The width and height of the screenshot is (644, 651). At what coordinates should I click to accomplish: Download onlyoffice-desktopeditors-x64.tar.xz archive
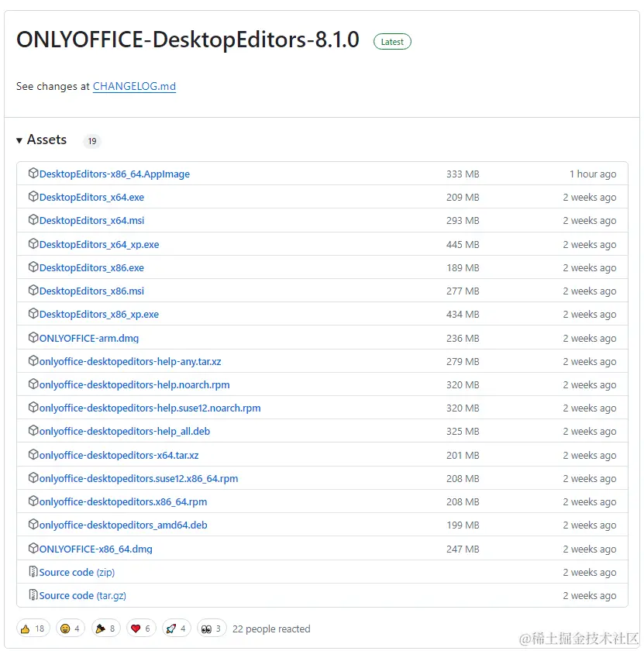click(119, 456)
